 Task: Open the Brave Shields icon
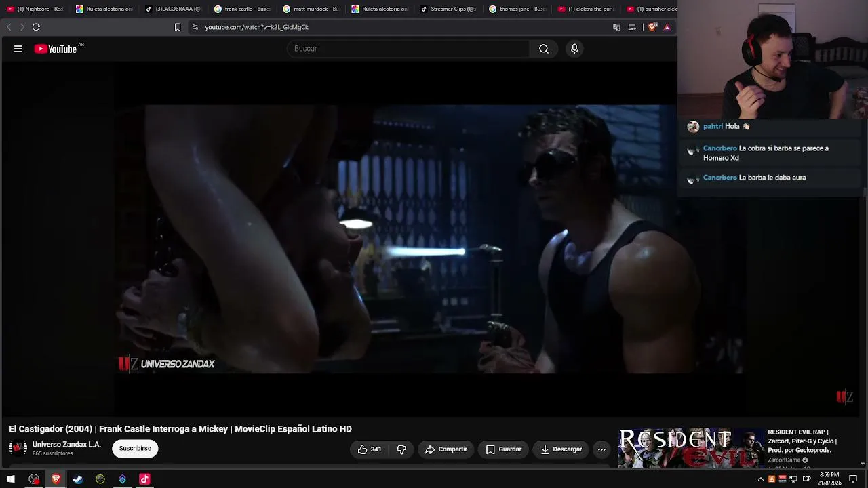(652, 27)
